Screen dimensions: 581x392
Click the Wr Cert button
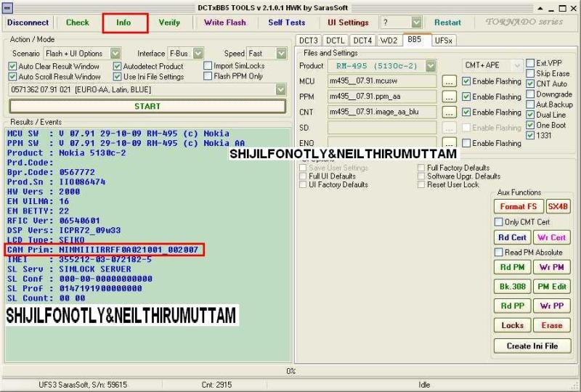(x=552, y=237)
